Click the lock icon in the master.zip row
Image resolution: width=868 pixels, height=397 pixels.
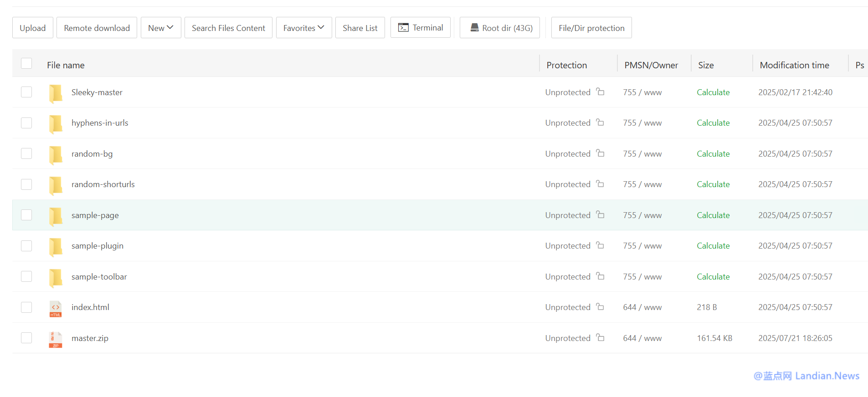click(x=600, y=338)
